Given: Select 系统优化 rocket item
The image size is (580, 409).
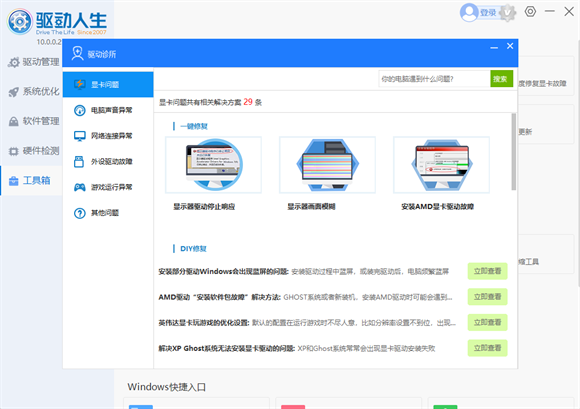Looking at the screenshot, I should coord(33,91).
